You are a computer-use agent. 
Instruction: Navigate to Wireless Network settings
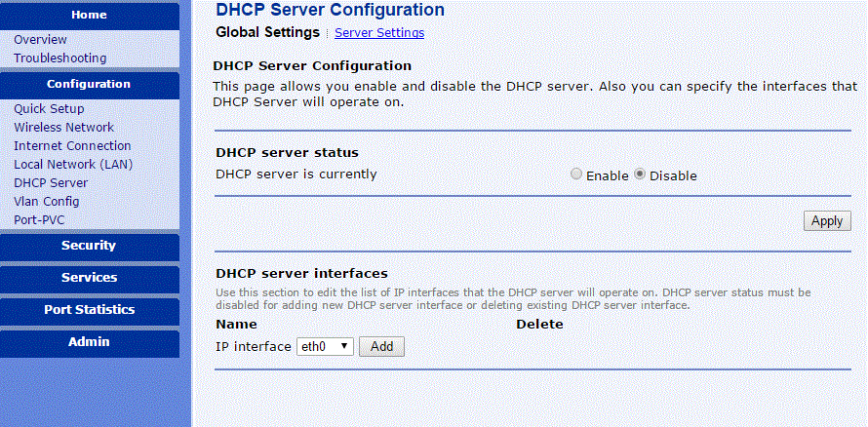pos(63,128)
